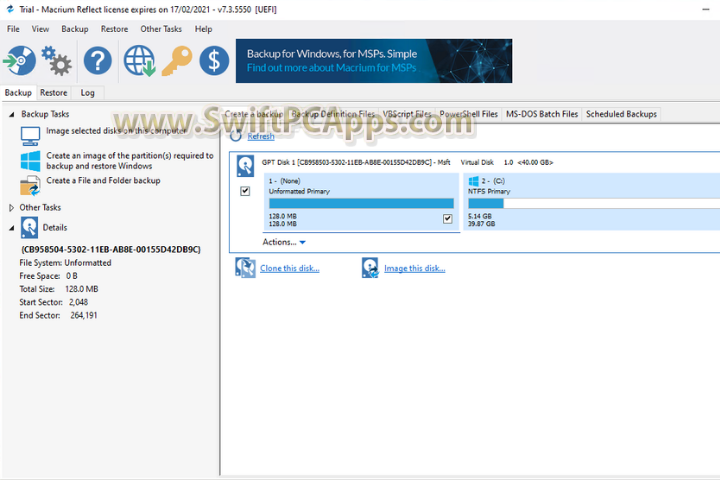Click the Image this disk icon

coord(370,268)
